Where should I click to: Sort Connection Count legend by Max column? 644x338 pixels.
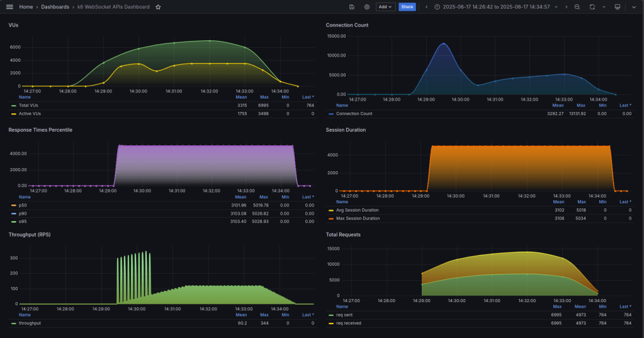pyautogui.click(x=580, y=106)
